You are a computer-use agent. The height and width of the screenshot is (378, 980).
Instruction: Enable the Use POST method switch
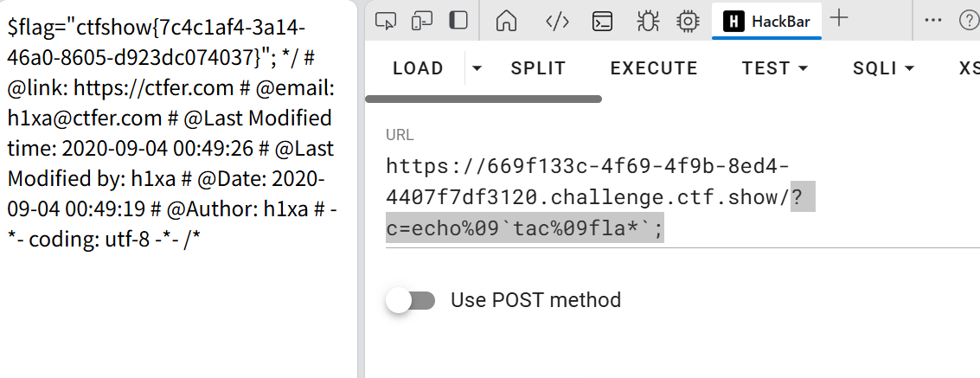click(x=410, y=300)
